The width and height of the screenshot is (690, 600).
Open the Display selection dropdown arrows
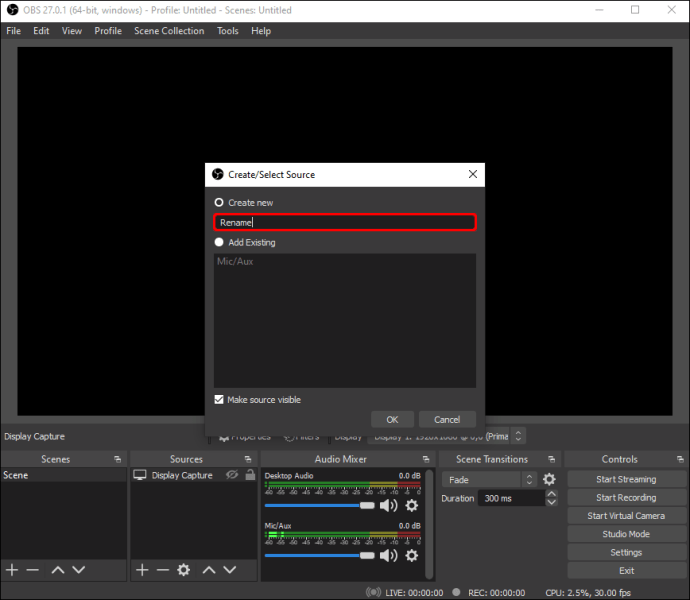click(x=518, y=436)
